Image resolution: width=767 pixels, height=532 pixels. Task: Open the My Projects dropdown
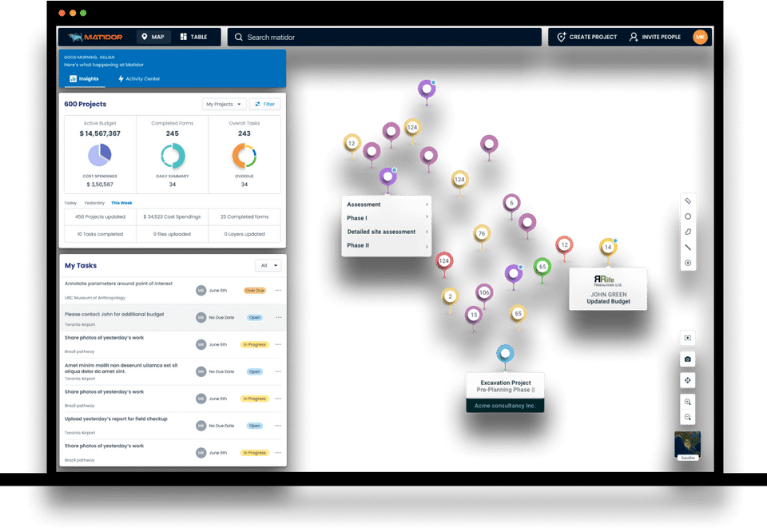[224, 104]
